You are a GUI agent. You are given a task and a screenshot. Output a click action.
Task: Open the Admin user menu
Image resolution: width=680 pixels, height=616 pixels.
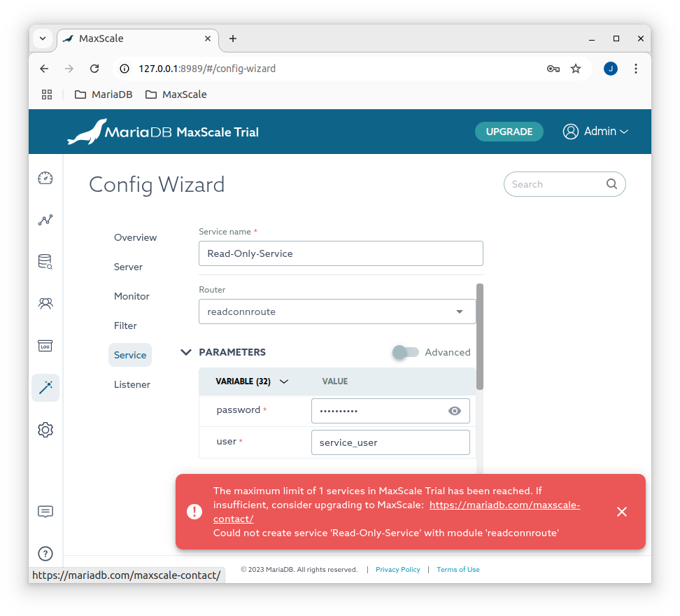(595, 132)
